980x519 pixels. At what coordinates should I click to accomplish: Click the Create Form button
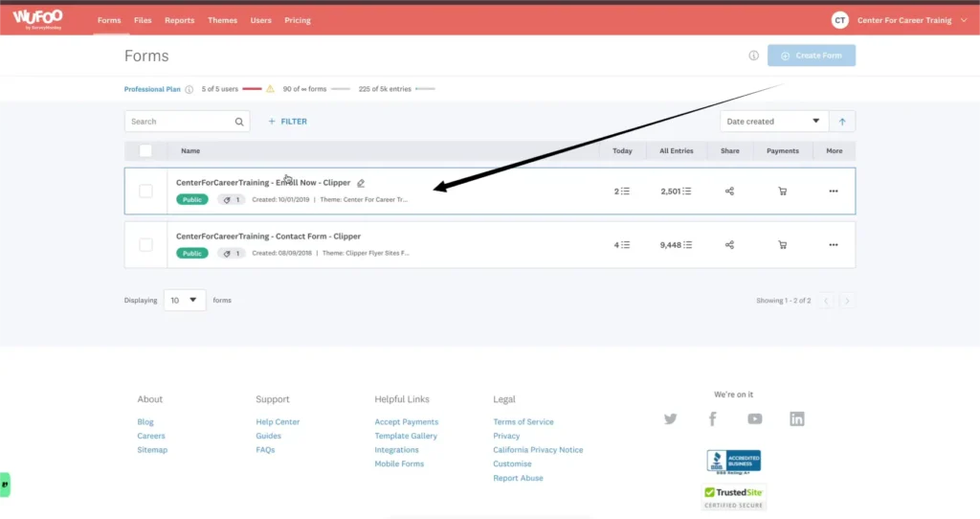[x=812, y=56]
